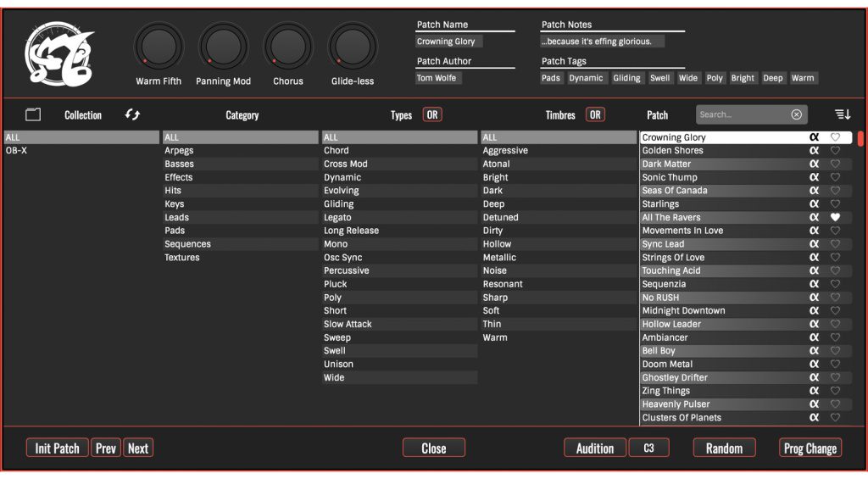Select the OB-X collection
Image resolution: width=868 pixels, height=479 pixels.
pos(17,151)
